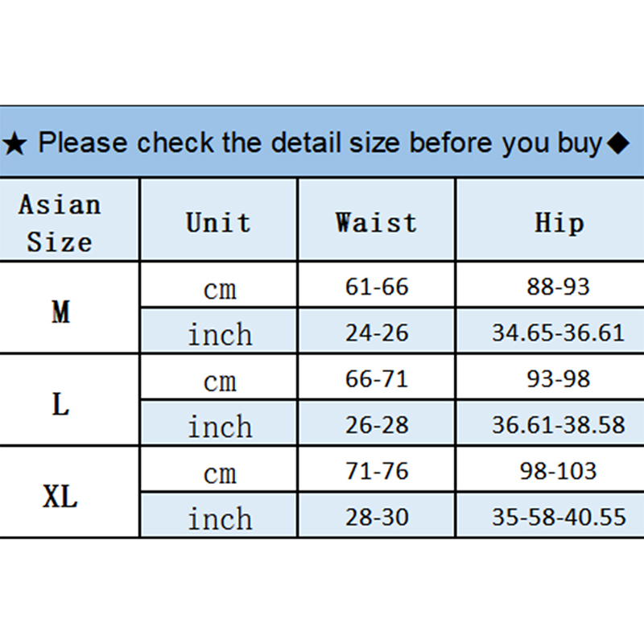The height and width of the screenshot is (644, 644).
Task: Pick the hip value '88-93'
Action: click(x=559, y=287)
